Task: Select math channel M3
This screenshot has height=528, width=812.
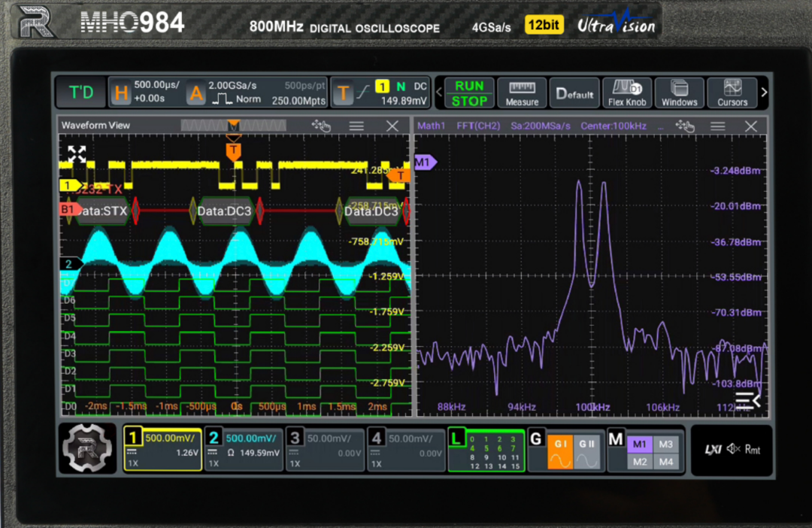Action: point(666,444)
